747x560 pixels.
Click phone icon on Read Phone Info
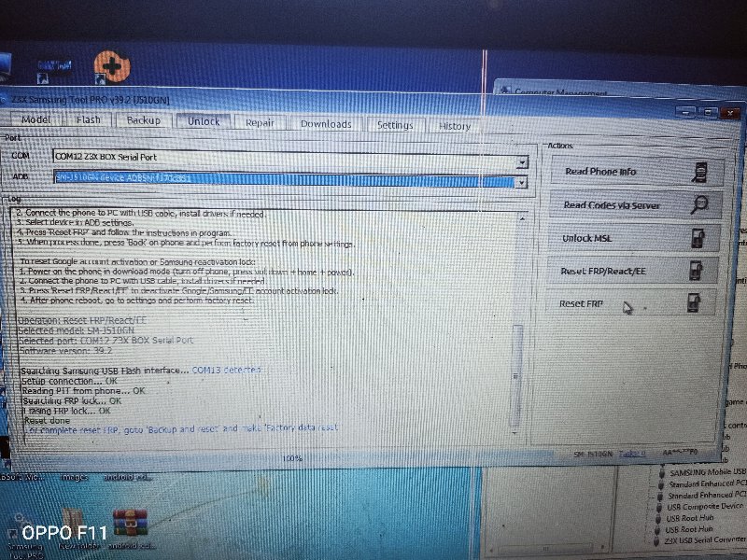pos(699,173)
